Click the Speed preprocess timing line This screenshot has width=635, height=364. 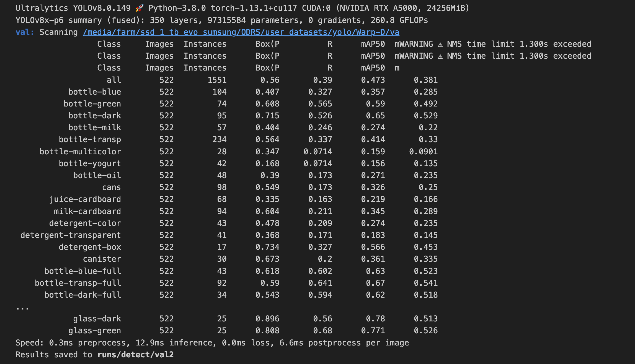point(212,343)
